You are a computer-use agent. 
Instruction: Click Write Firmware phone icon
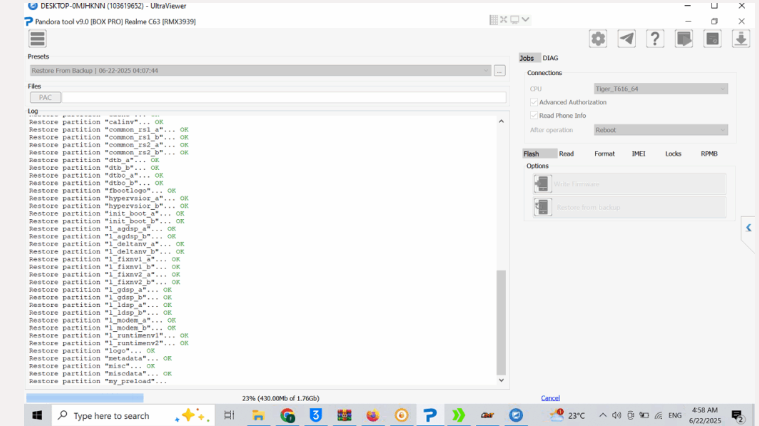pos(543,184)
